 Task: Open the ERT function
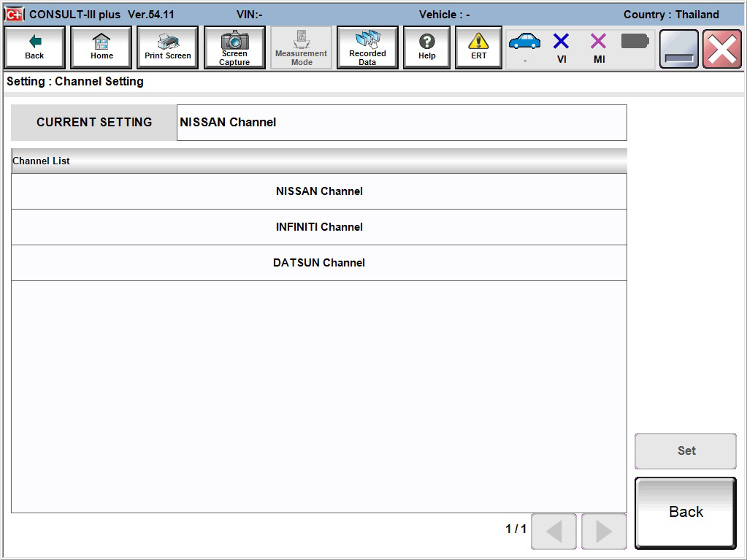[x=478, y=47]
